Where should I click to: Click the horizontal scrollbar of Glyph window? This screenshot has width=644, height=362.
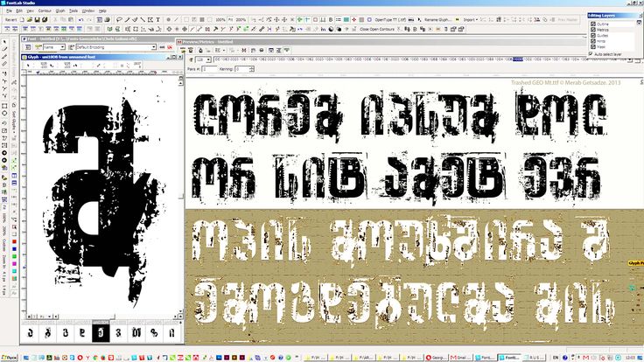pyautogui.click(x=117, y=317)
